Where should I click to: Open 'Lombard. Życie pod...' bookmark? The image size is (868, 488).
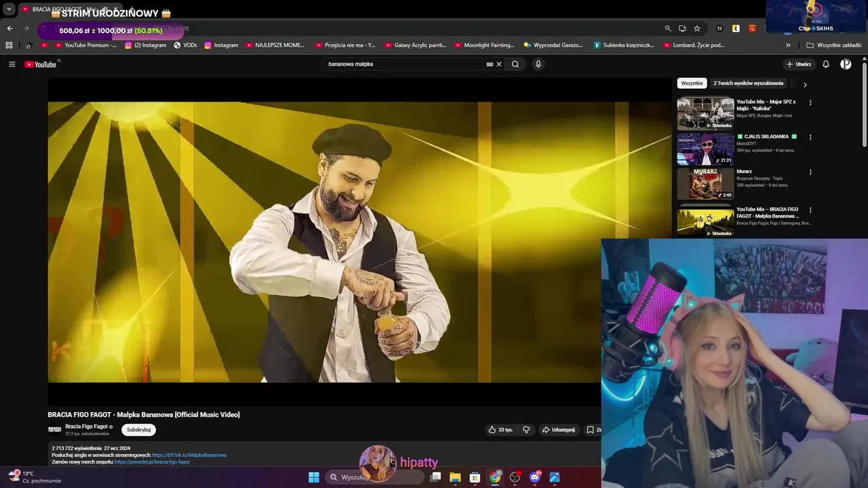pyautogui.click(x=693, y=45)
